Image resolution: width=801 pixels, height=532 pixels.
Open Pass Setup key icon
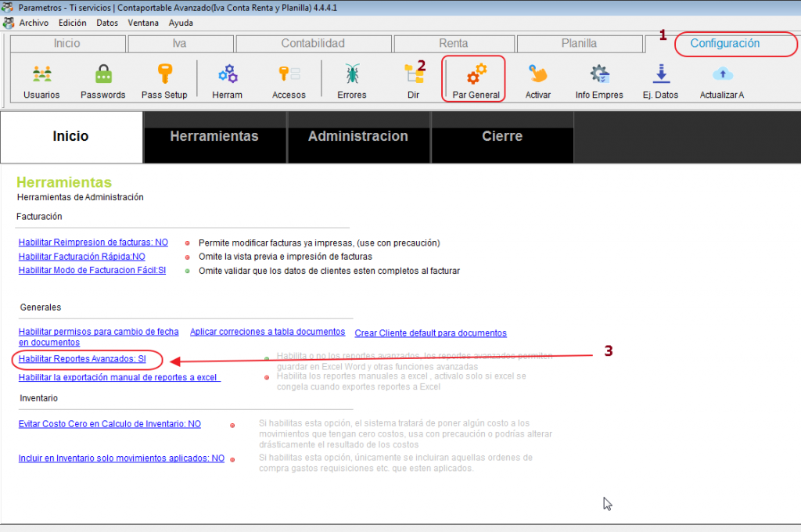point(164,75)
